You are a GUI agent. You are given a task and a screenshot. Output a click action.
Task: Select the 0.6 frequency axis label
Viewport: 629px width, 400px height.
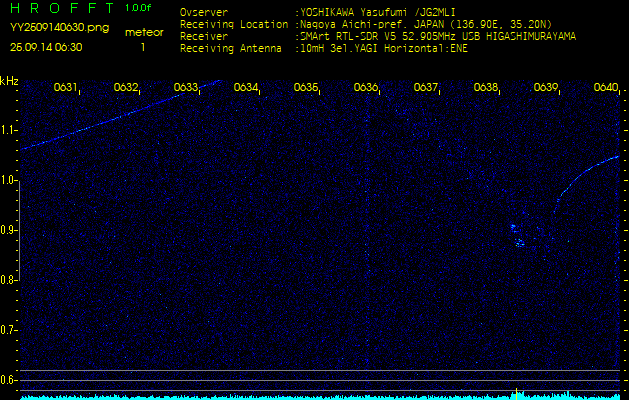point(9,380)
